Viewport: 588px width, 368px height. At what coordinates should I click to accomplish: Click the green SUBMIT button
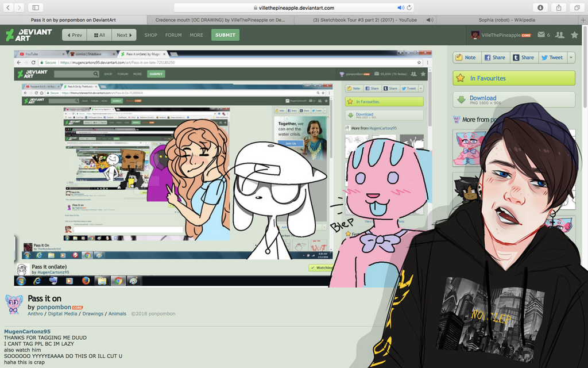pyautogui.click(x=225, y=35)
